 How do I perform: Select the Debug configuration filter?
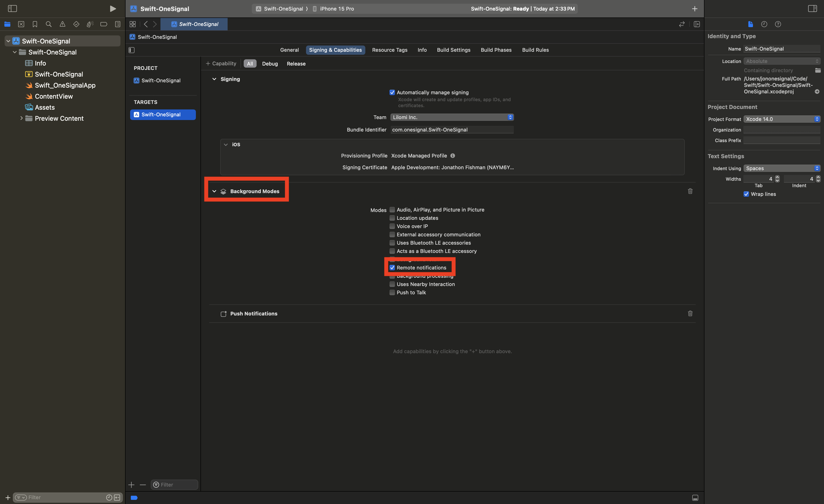[269, 63]
